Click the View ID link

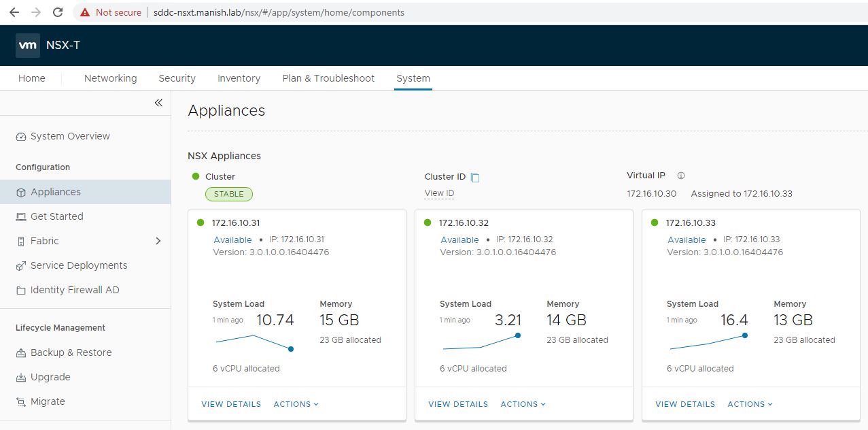coord(439,193)
